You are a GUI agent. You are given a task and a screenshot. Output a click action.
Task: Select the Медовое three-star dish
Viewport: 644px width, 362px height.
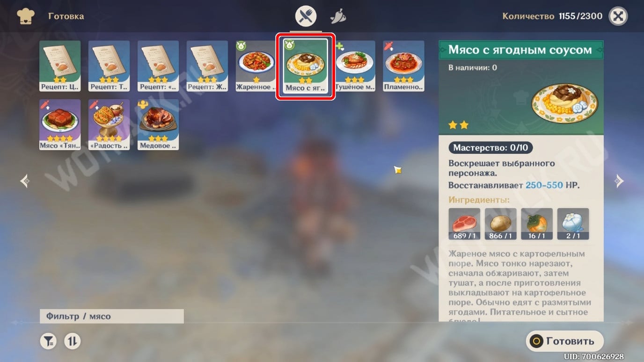point(158,124)
